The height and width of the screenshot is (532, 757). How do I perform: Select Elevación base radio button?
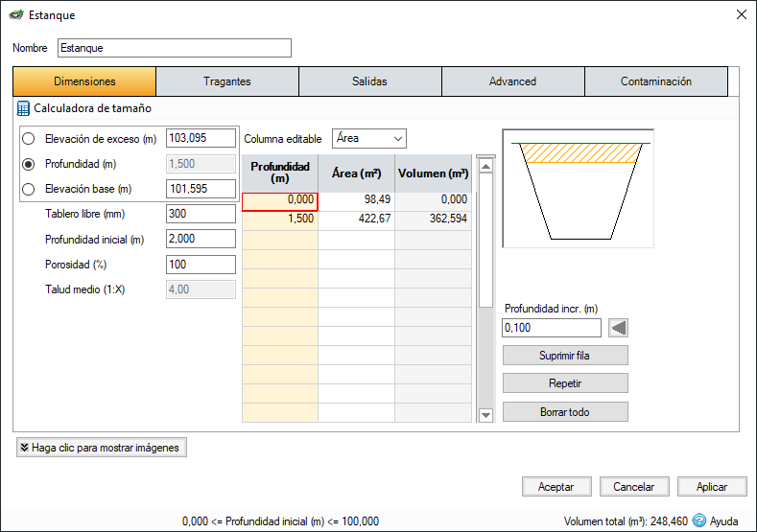click(x=29, y=189)
